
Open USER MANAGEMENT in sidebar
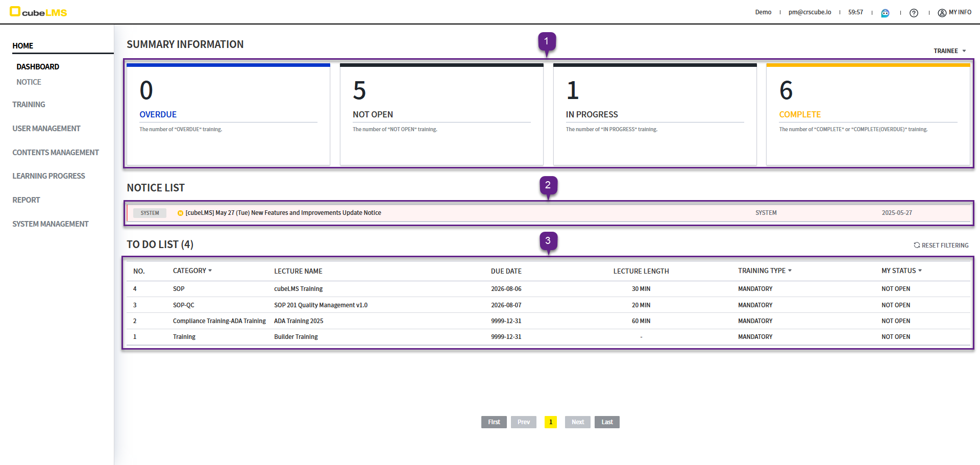(x=46, y=129)
